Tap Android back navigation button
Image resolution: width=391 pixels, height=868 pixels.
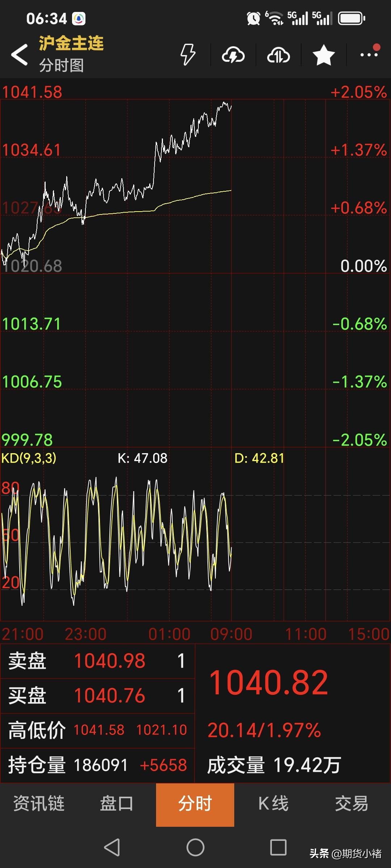point(112,847)
